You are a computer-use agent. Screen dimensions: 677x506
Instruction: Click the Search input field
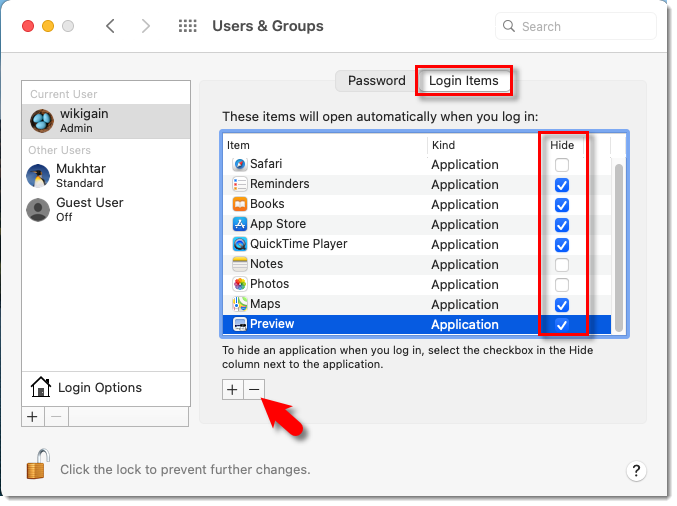(x=576, y=26)
